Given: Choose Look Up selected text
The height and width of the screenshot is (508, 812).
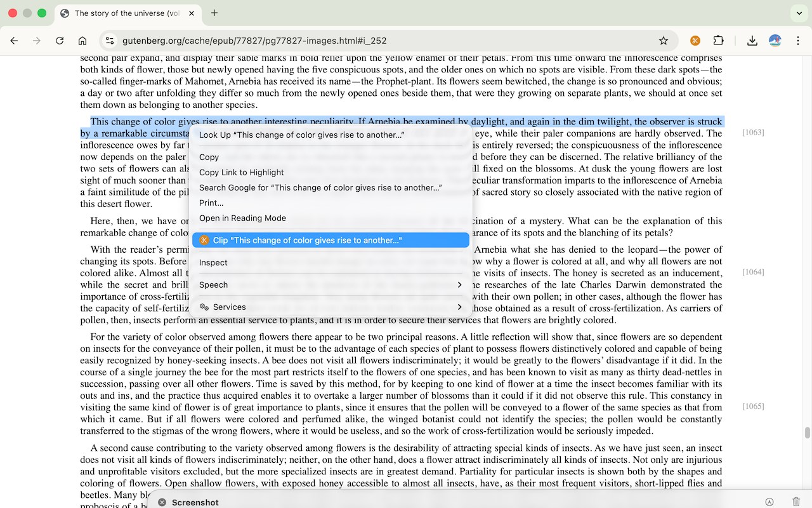Looking at the screenshot, I should (x=331, y=135).
